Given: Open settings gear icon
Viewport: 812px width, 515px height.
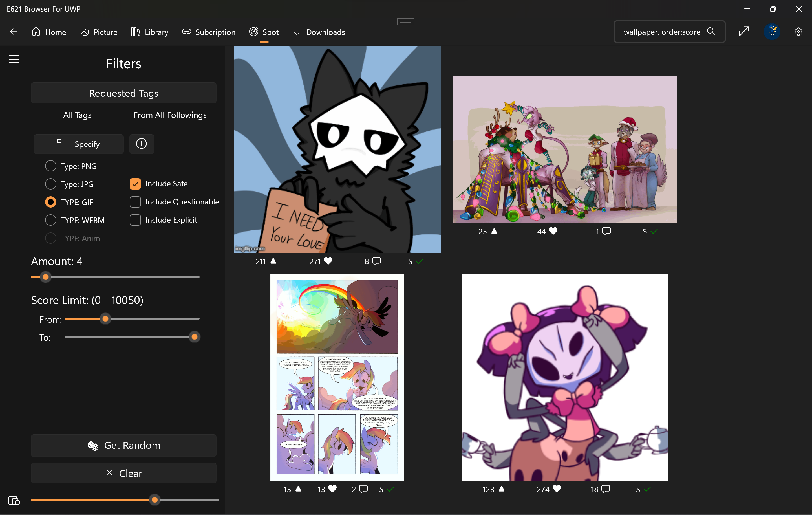Looking at the screenshot, I should pyautogui.click(x=798, y=32).
